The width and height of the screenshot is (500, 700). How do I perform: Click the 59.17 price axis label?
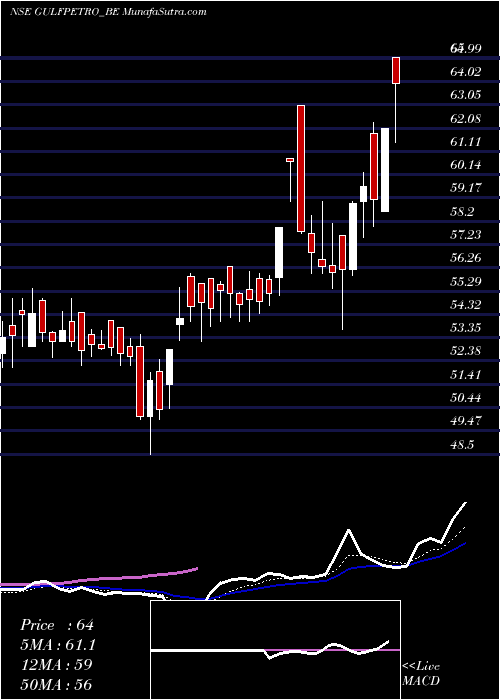[x=466, y=188]
